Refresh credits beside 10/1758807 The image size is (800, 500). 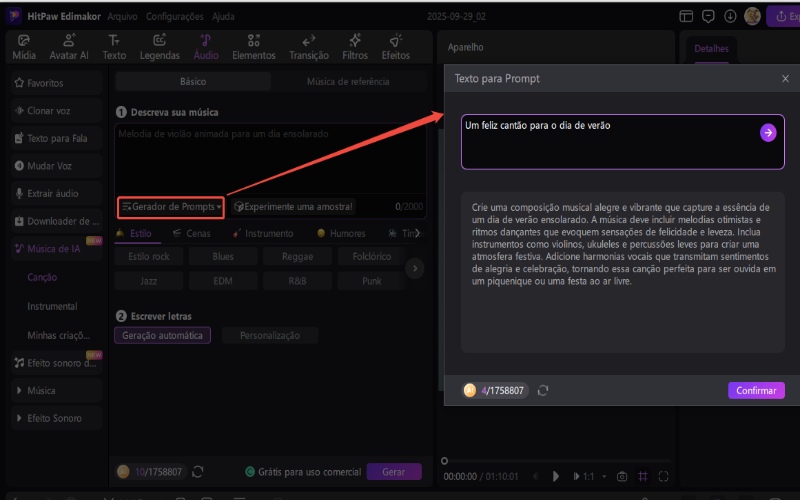click(x=197, y=471)
